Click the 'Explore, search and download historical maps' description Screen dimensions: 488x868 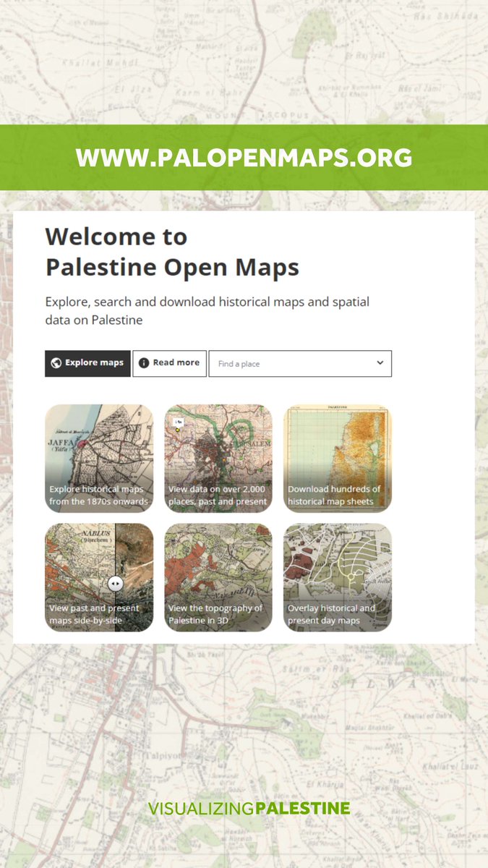(x=207, y=310)
